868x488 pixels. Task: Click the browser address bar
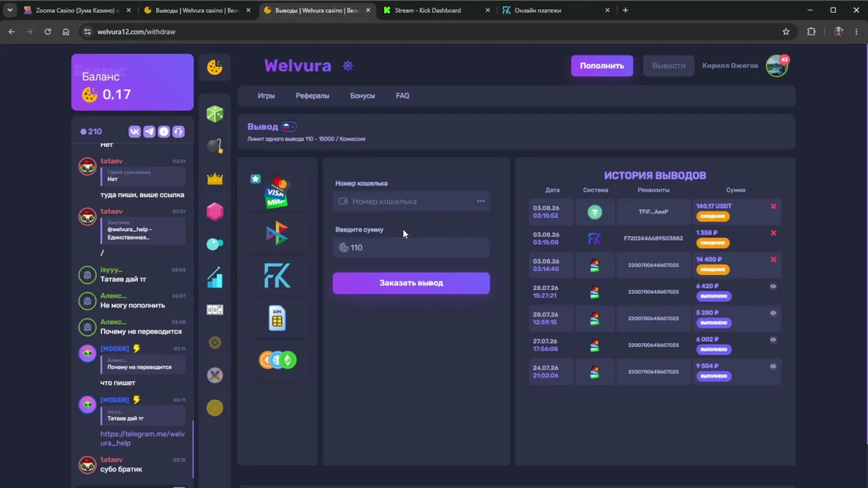(434, 31)
